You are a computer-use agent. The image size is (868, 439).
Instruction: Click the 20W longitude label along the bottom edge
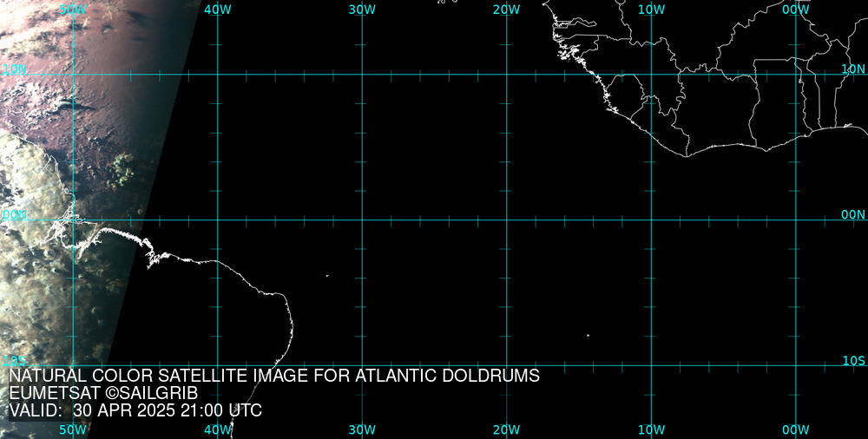(507, 429)
